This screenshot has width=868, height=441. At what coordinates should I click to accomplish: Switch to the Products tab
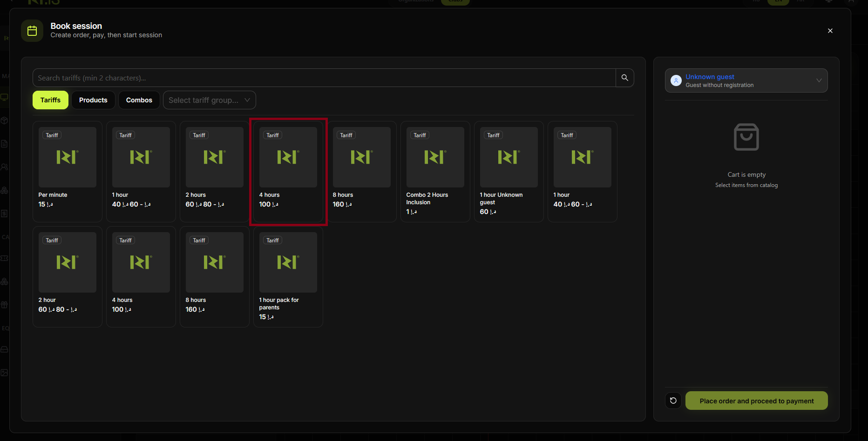(93, 100)
